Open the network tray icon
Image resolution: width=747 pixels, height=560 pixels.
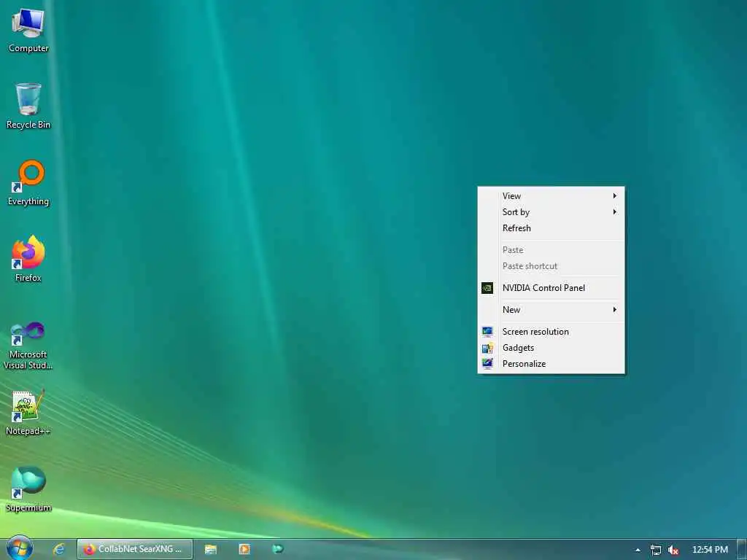656,550
